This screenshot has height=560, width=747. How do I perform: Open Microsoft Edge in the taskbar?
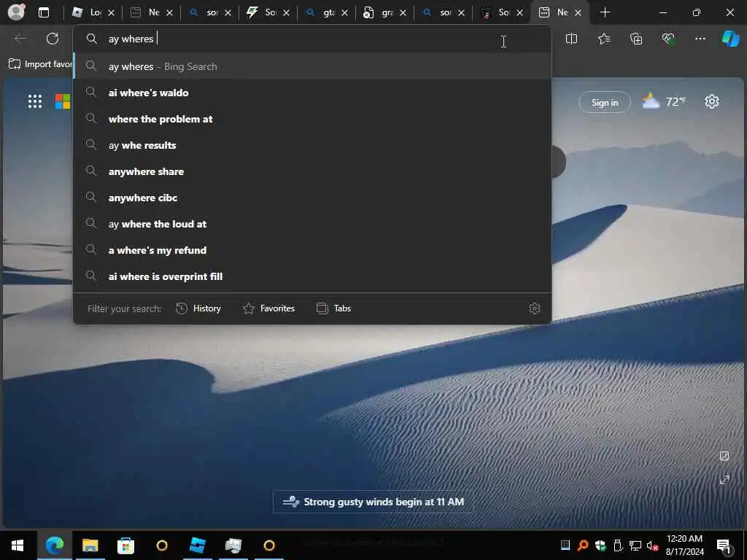click(54, 545)
